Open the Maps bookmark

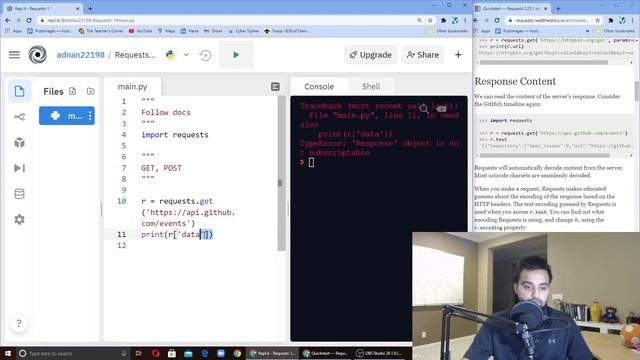167,31
